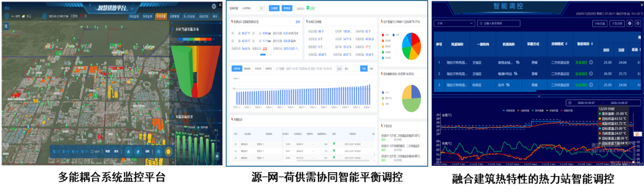Switch to the highlighted orange tab in platform header
This screenshot has height=192, width=644.
161,17
